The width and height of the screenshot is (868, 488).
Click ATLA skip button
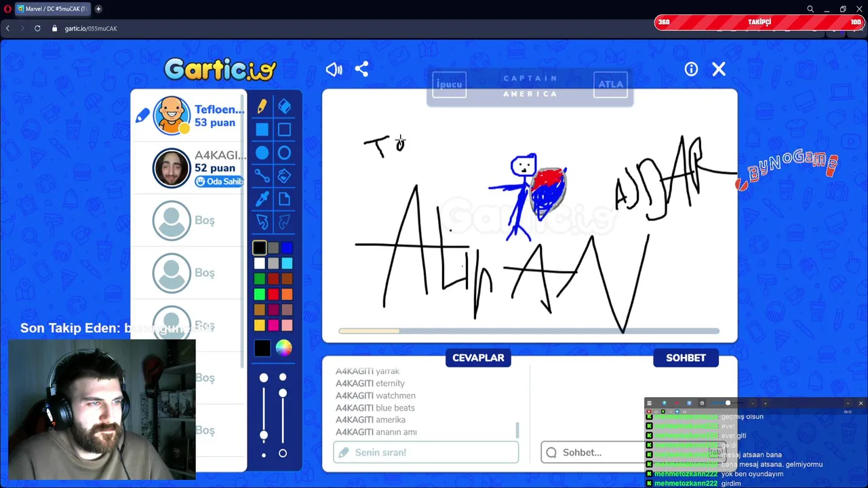(610, 85)
